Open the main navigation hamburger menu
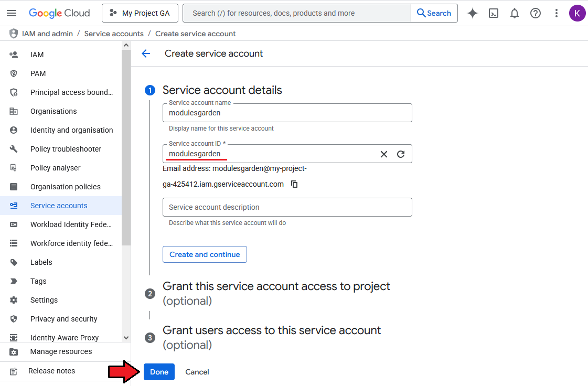The width and height of the screenshot is (588, 386). (x=12, y=13)
